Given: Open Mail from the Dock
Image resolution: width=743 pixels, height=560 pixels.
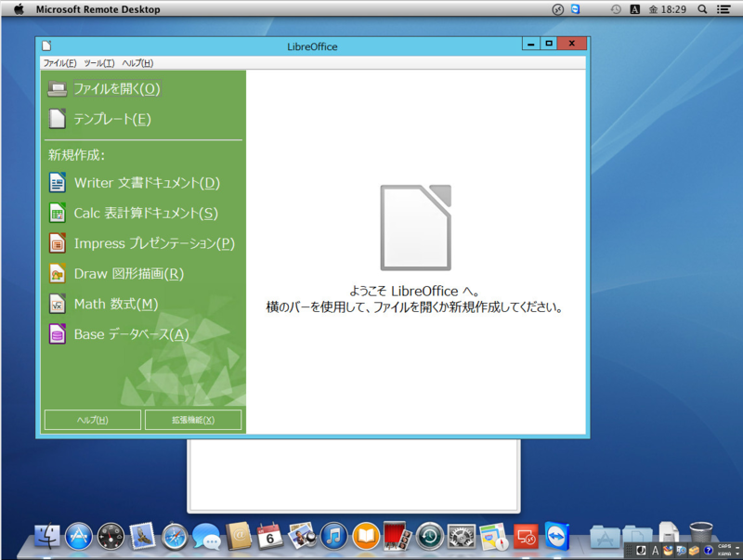Looking at the screenshot, I should (143, 536).
